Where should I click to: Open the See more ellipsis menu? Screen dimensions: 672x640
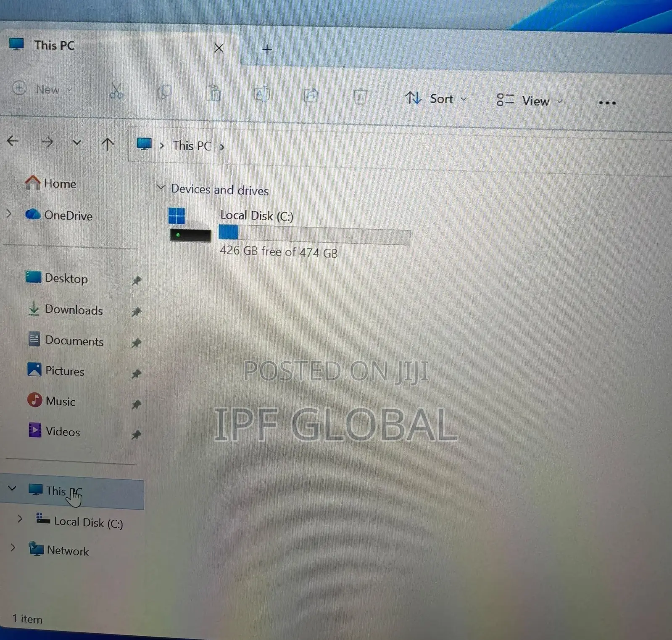click(607, 103)
